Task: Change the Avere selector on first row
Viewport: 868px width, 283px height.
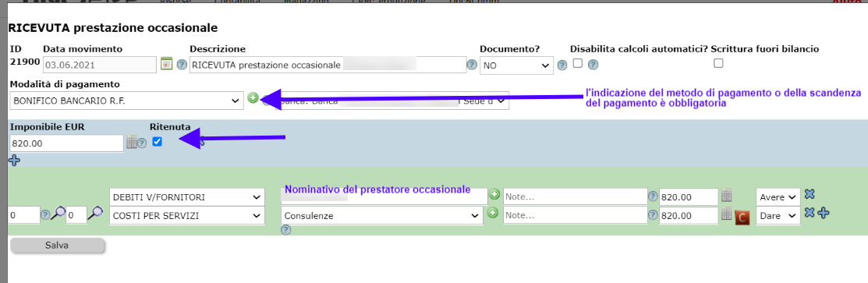Action: click(778, 197)
